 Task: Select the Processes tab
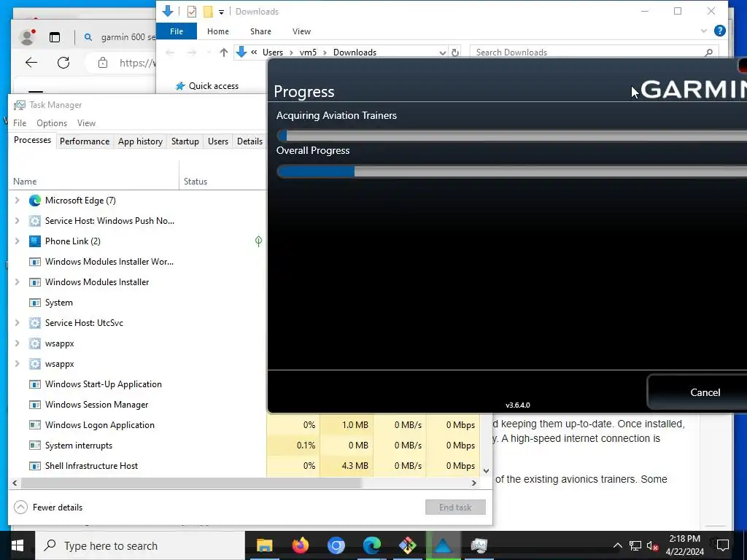click(x=32, y=140)
